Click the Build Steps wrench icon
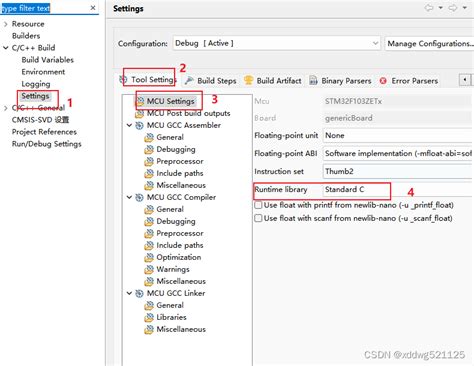The width and height of the screenshot is (474, 366). 189,80
